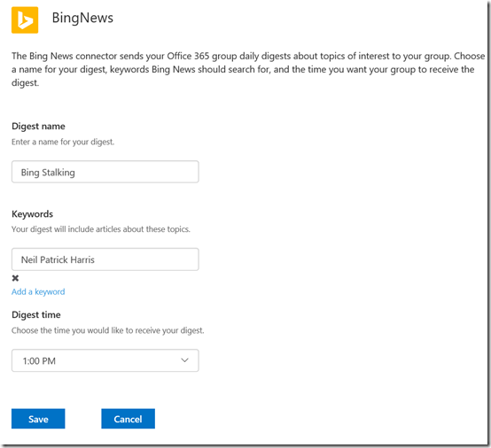This screenshot has width=491, height=448.
Task: Click the BingNews title text
Action: coord(82,18)
